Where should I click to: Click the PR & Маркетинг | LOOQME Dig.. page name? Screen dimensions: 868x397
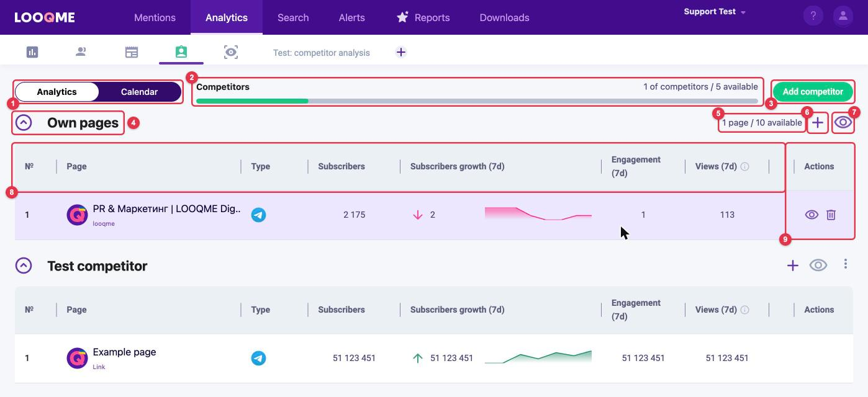166,209
